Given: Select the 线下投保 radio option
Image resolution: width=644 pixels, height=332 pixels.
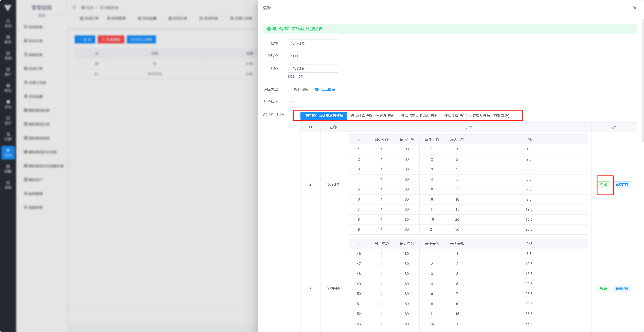Looking at the screenshot, I should point(290,89).
